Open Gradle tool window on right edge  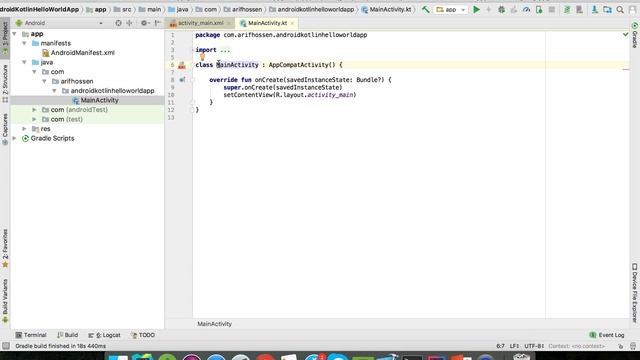tap(635, 36)
